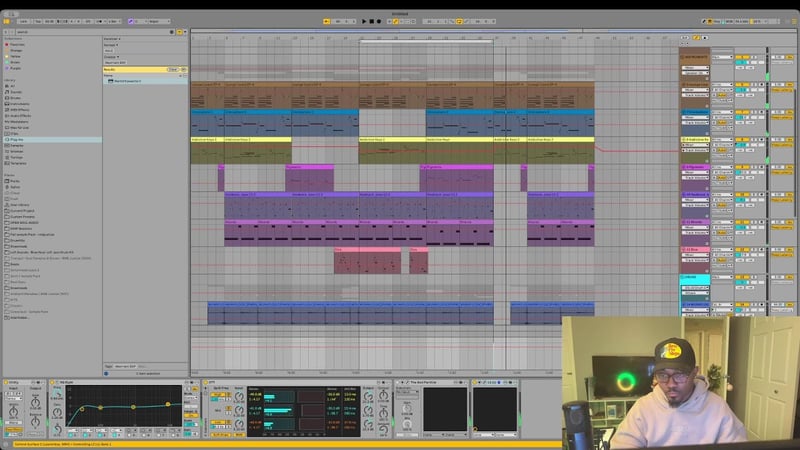Toggle the purple scale-mode button in control bar

(131, 21)
